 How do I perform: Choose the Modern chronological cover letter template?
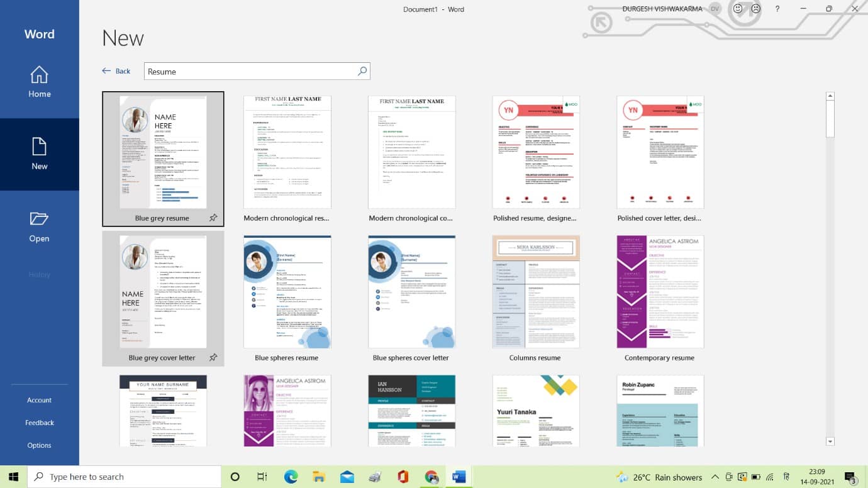coord(412,158)
